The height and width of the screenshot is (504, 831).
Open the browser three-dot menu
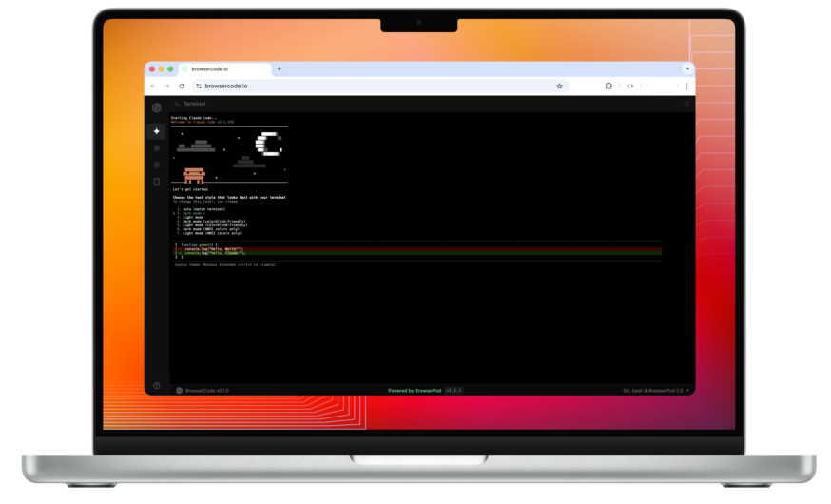(x=686, y=86)
